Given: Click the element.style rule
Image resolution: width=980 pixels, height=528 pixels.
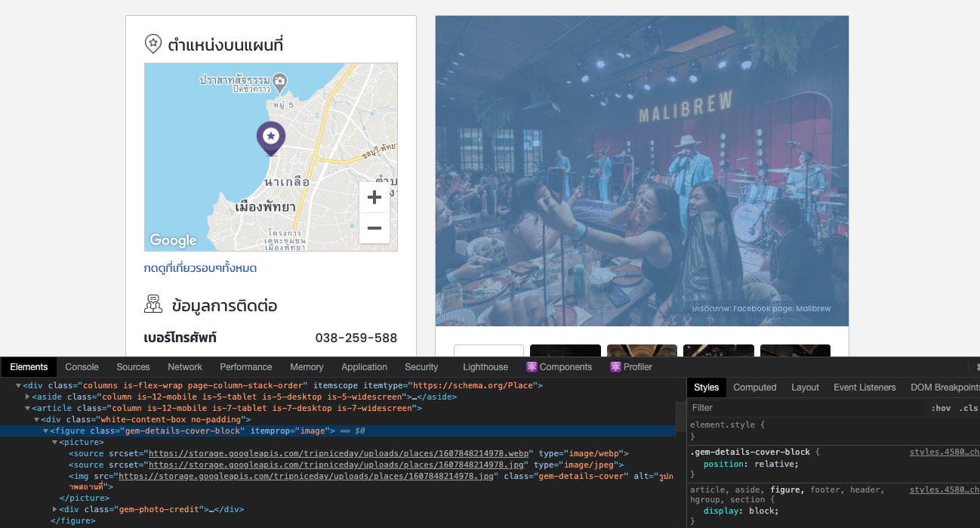Looking at the screenshot, I should [x=727, y=425].
